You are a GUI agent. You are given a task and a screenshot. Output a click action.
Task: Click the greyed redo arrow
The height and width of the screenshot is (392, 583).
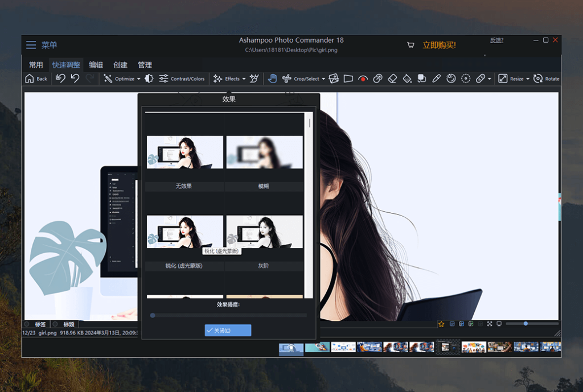point(89,79)
